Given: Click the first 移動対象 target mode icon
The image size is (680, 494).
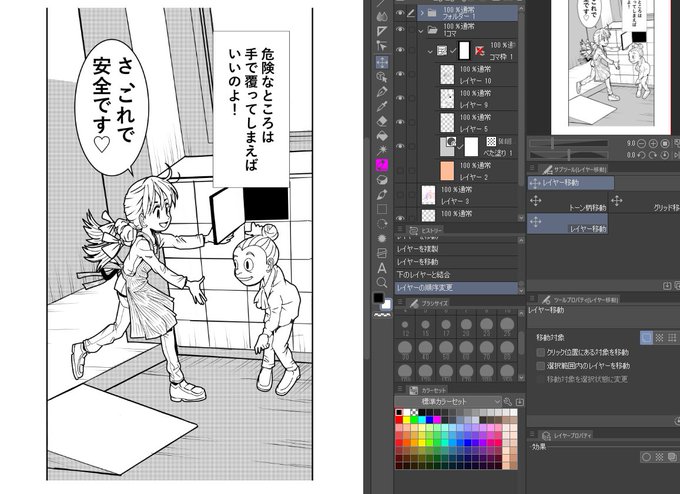Looking at the screenshot, I should point(647,338).
